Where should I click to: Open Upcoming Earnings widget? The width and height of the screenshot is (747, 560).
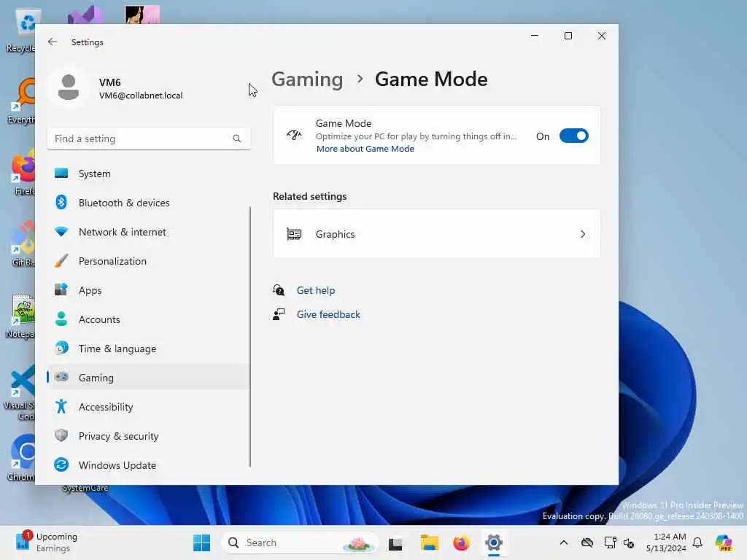(47, 542)
